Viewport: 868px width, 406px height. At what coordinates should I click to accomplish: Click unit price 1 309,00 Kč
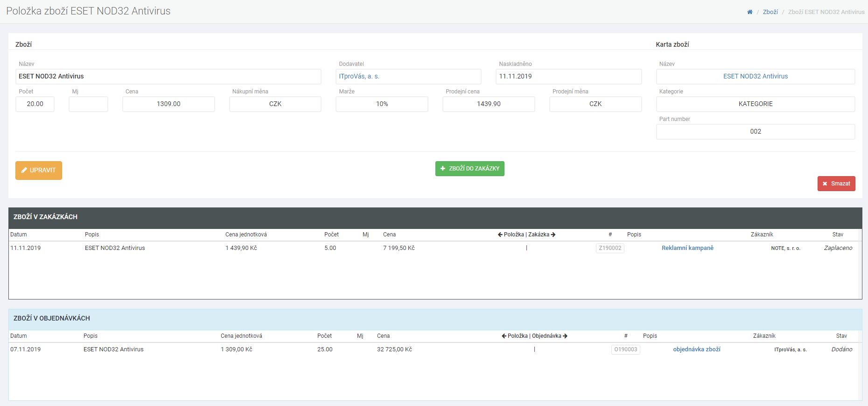[237, 349]
